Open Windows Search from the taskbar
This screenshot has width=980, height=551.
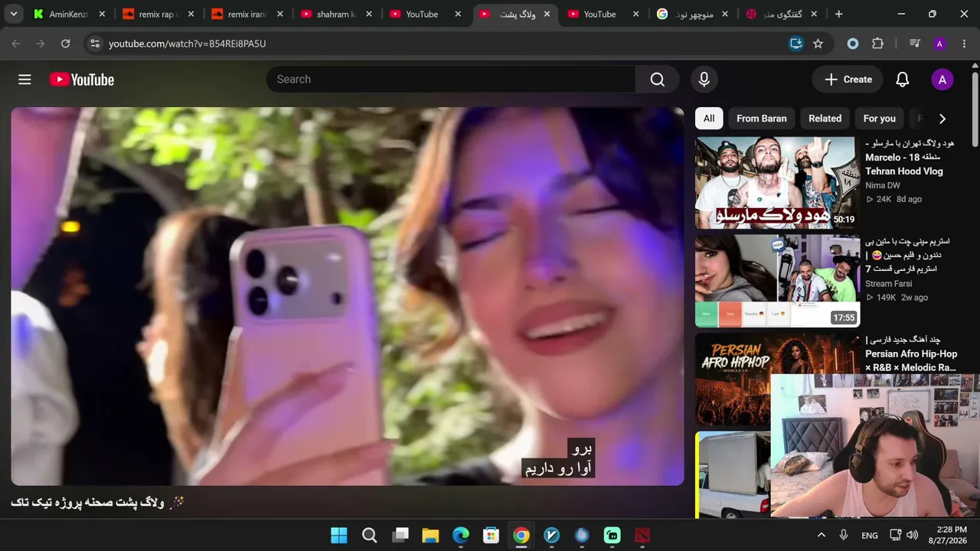(x=369, y=536)
